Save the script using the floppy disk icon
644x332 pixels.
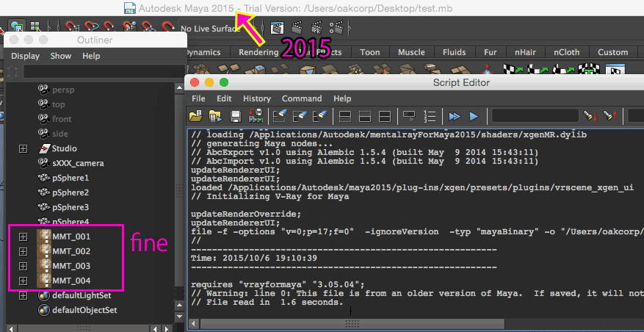pos(236,116)
